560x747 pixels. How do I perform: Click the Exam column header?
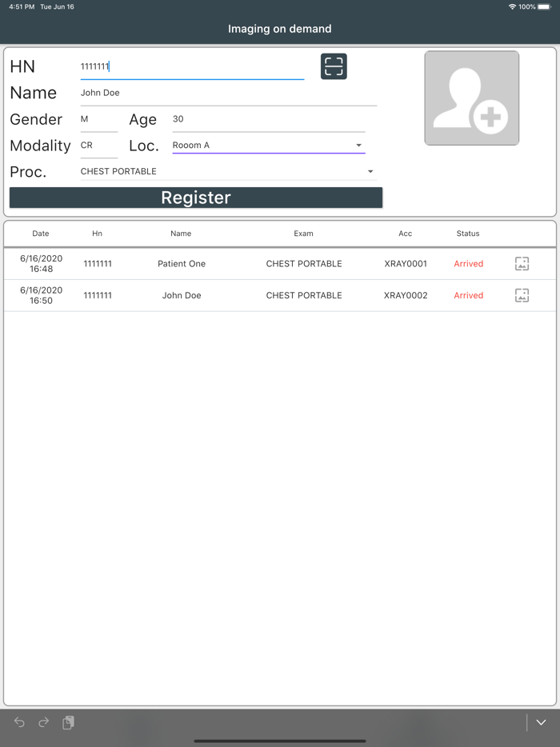303,234
